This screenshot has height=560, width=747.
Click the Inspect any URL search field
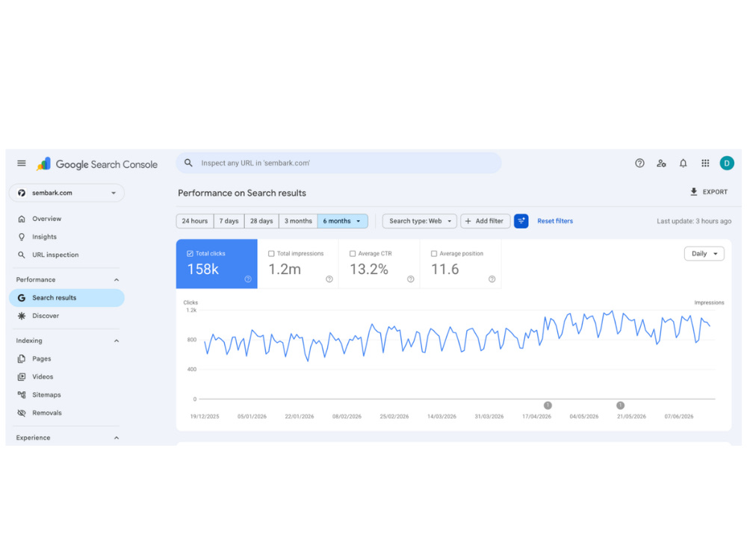point(338,163)
